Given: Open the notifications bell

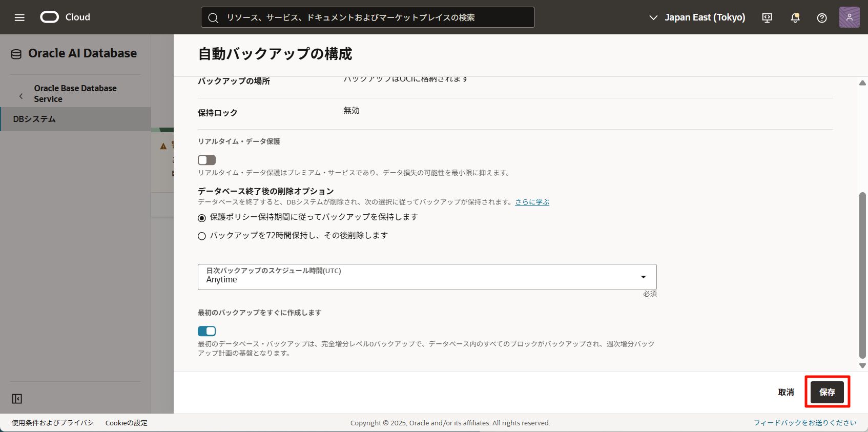Looking at the screenshot, I should [x=795, y=17].
